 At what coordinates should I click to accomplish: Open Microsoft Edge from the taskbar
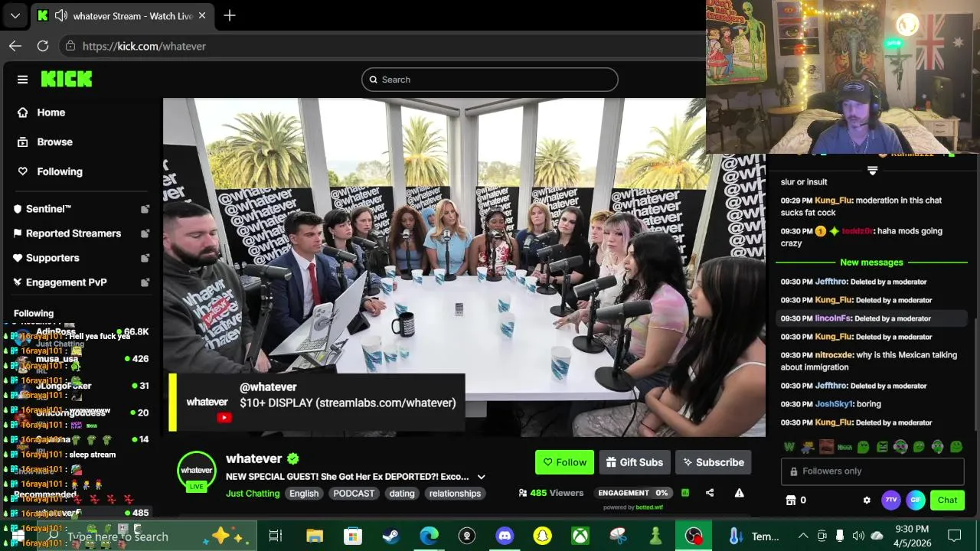pyautogui.click(x=429, y=536)
